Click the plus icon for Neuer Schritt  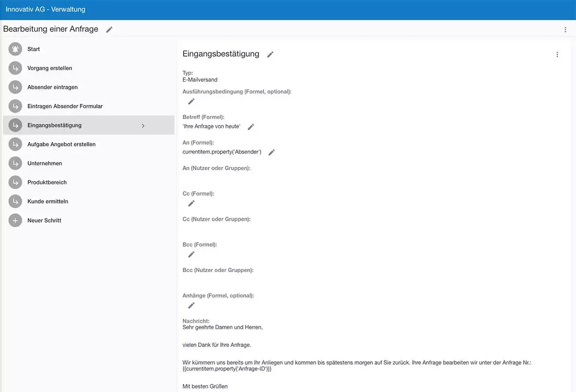tap(15, 221)
